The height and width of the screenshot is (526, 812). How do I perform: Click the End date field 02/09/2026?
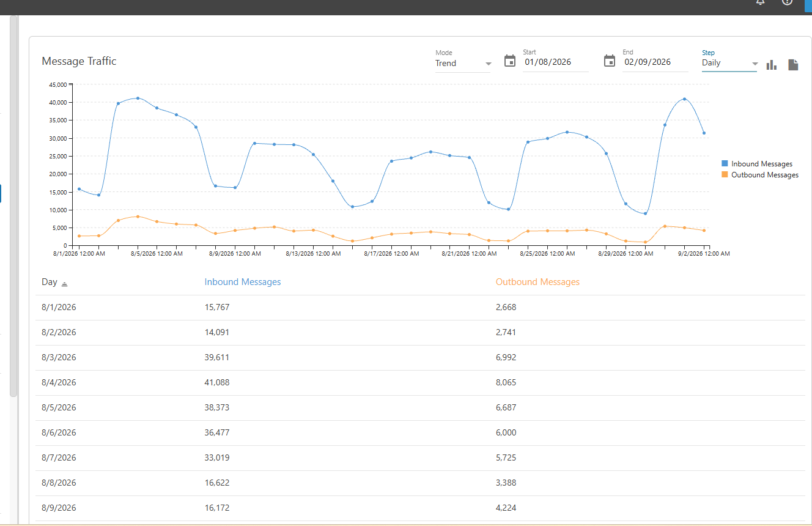pos(655,62)
